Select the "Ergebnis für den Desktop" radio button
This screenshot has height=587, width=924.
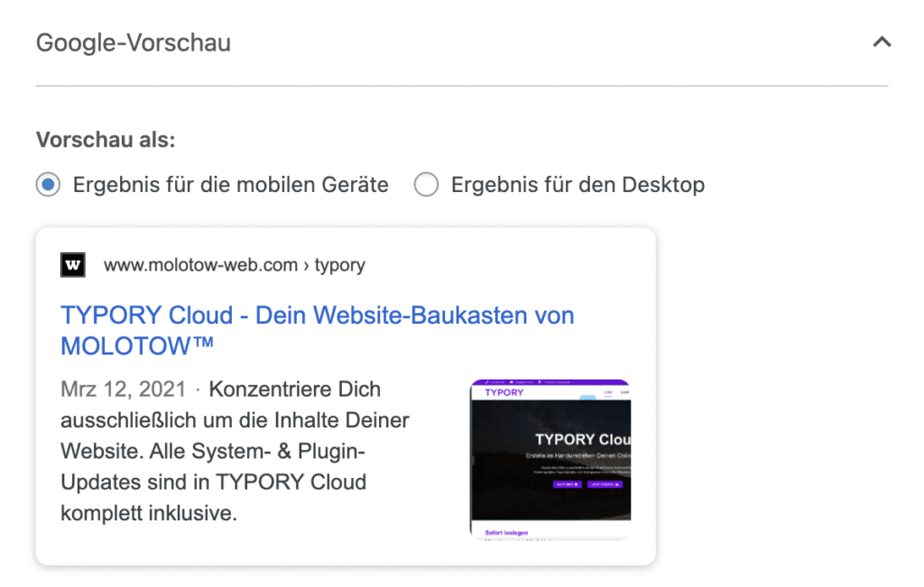point(425,184)
